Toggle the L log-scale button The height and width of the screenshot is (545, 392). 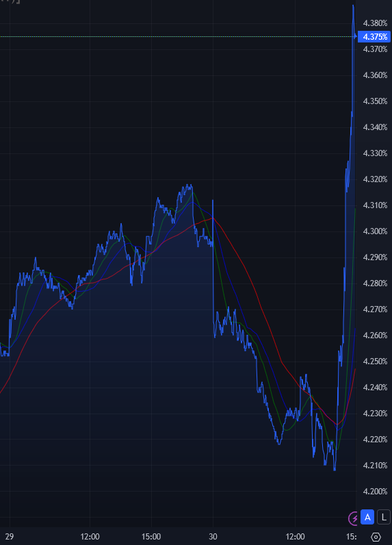coord(384,517)
